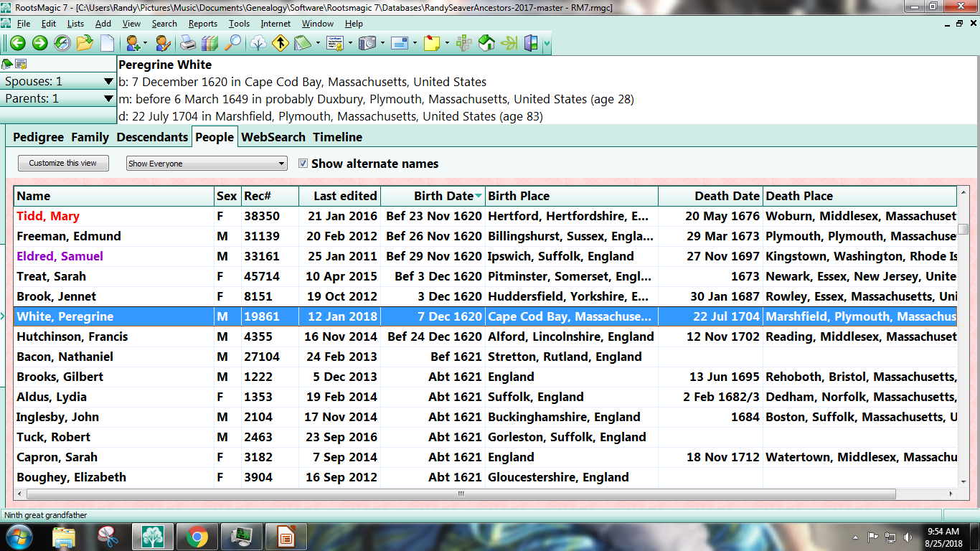980x551 pixels.
Task: Click the open door Exit icon
Action: [531, 43]
